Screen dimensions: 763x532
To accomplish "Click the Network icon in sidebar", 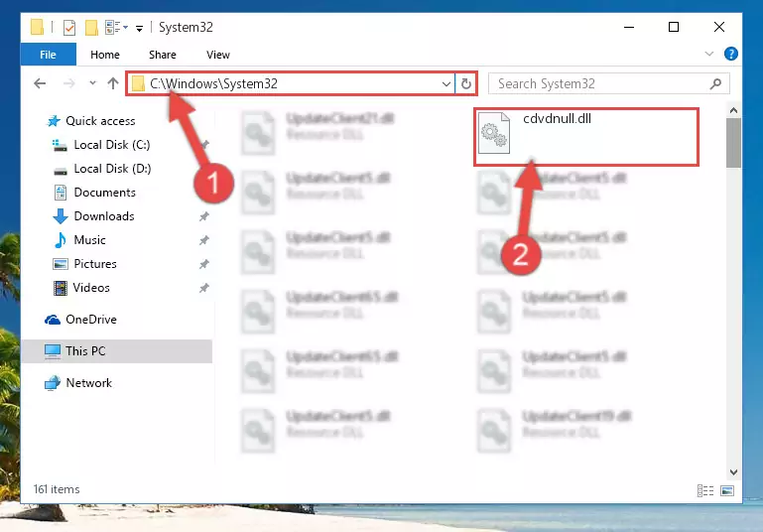I will click(52, 383).
